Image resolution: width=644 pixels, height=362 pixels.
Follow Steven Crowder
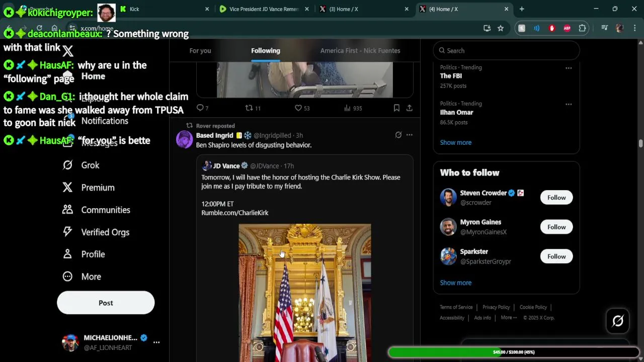pos(556,198)
